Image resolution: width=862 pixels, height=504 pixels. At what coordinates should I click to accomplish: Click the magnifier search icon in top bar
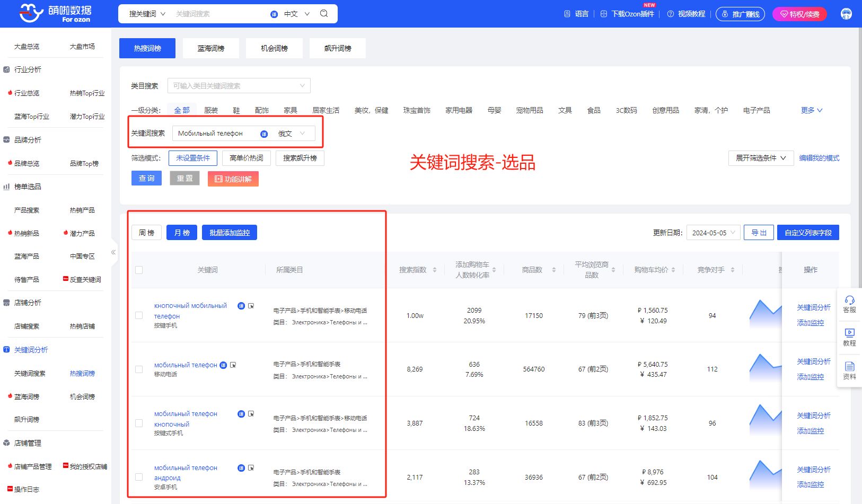pyautogui.click(x=324, y=14)
